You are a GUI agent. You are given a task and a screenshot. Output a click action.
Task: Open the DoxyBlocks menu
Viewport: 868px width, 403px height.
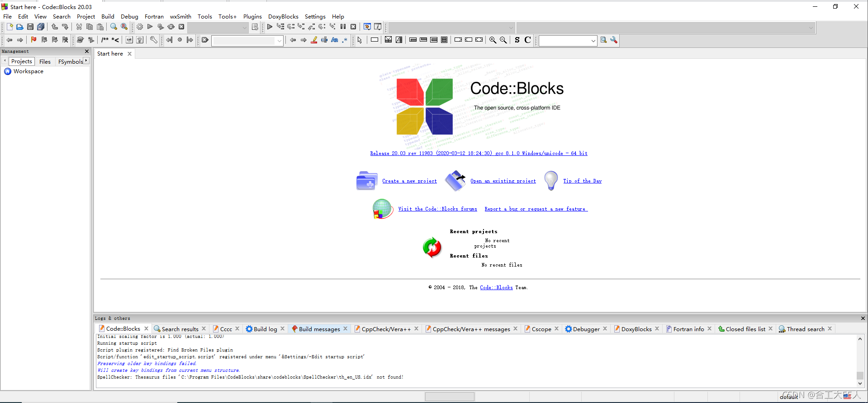(283, 16)
